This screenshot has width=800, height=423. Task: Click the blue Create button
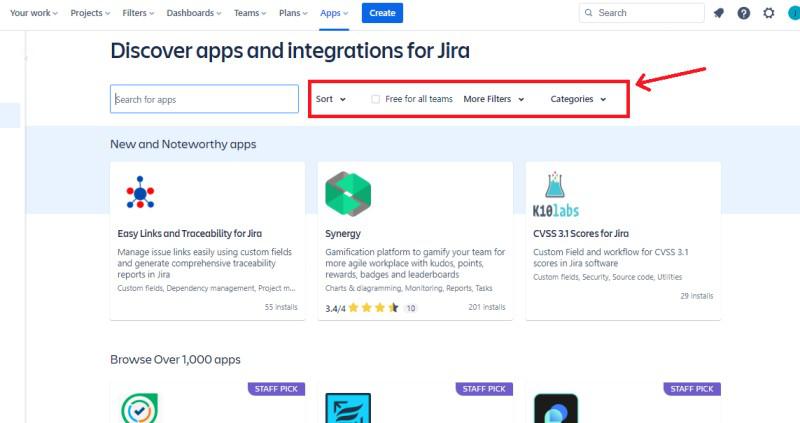click(382, 13)
